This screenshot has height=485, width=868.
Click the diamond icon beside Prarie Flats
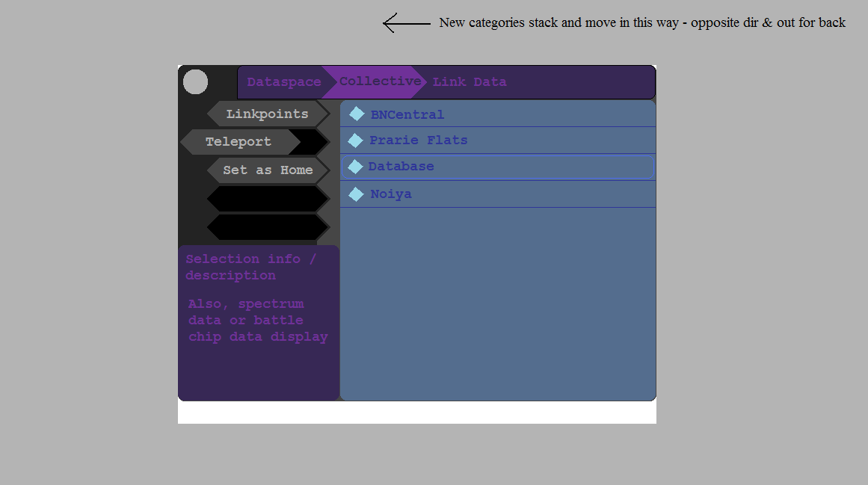point(355,140)
